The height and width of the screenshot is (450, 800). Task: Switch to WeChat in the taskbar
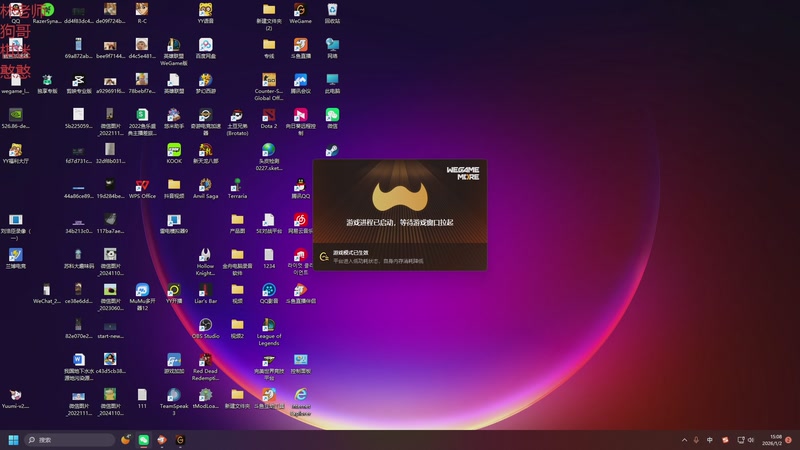pyautogui.click(x=143, y=440)
